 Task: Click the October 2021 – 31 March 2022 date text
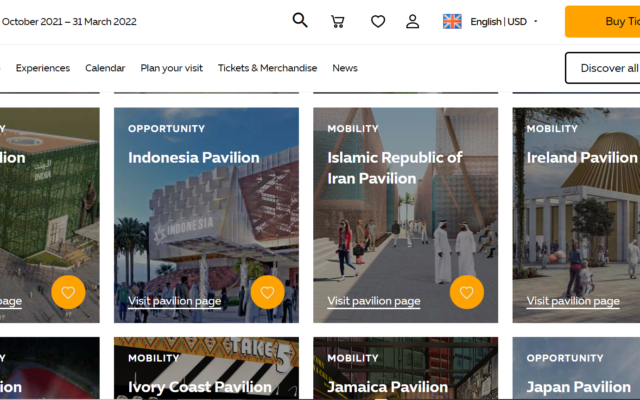69,22
